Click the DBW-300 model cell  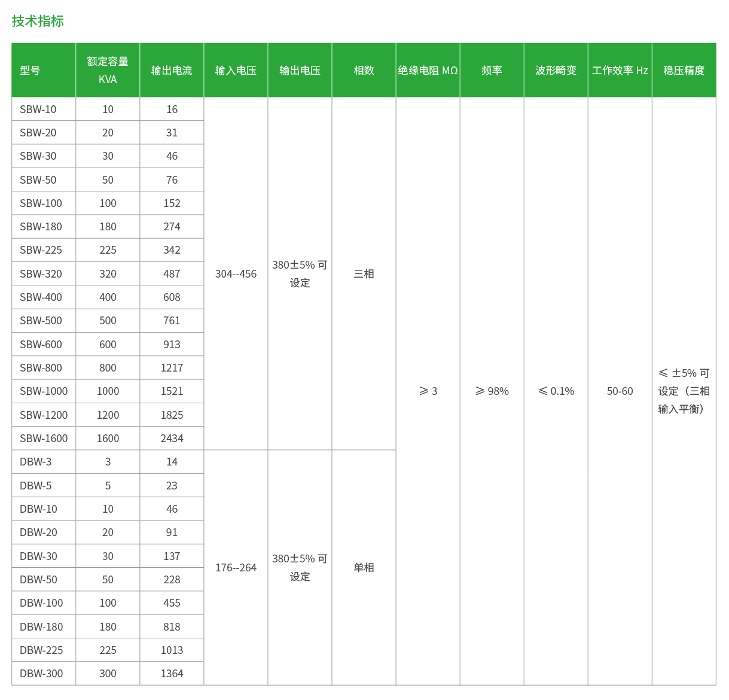41,674
